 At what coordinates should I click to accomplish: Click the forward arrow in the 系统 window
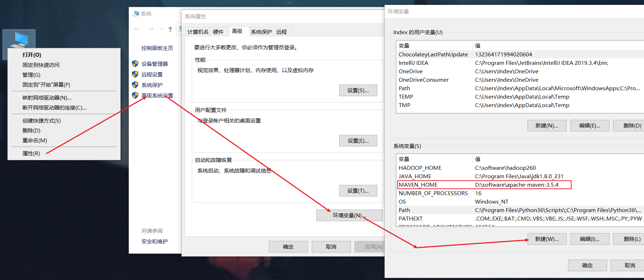pyautogui.click(x=151, y=29)
